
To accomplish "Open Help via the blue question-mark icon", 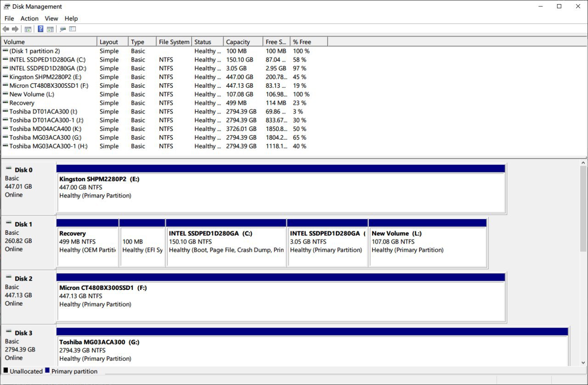I will click(40, 29).
